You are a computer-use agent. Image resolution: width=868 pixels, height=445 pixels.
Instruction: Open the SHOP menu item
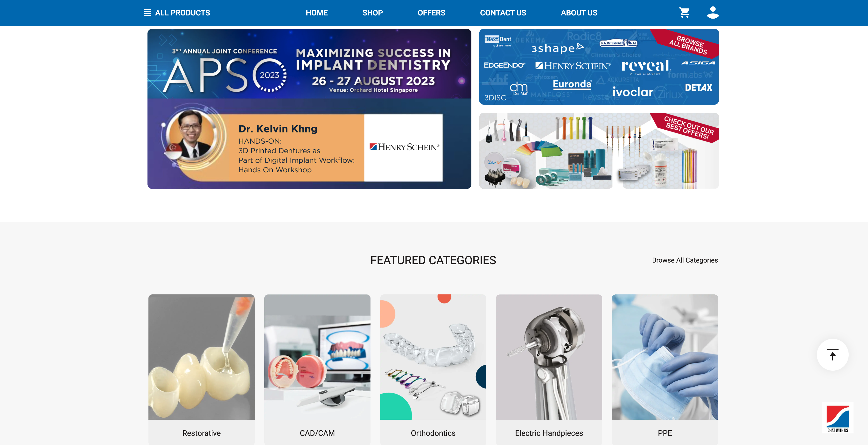(x=372, y=13)
